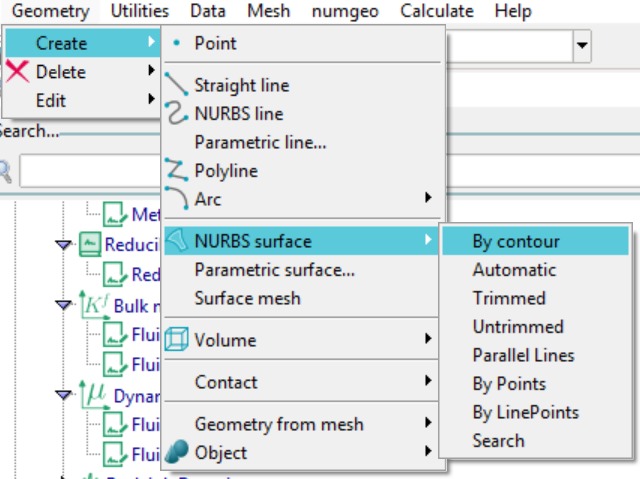This screenshot has height=479, width=640.
Task: Choose By LinePoints option
Action: pyautogui.click(x=525, y=412)
